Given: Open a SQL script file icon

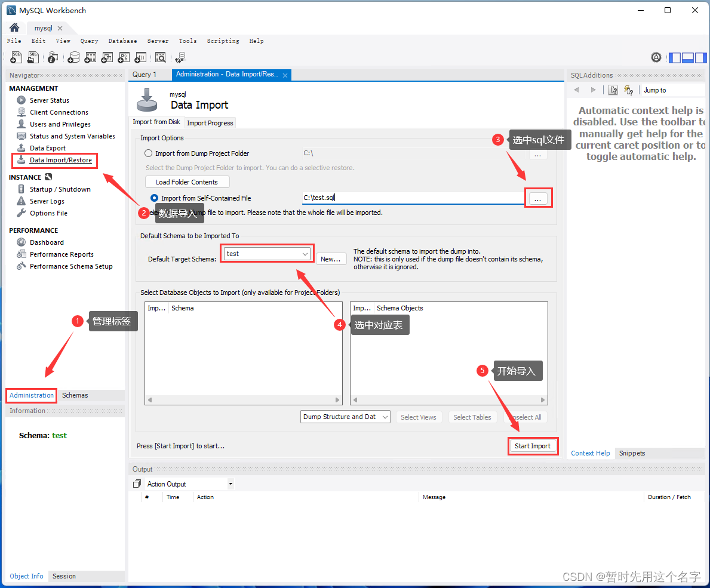Looking at the screenshot, I should click(x=33, y=57).
